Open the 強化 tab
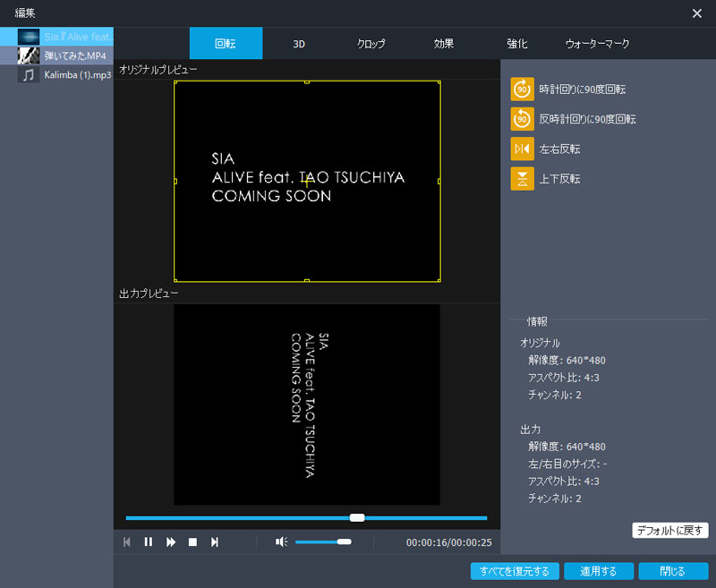716x588 pixels. click(516, 43)
